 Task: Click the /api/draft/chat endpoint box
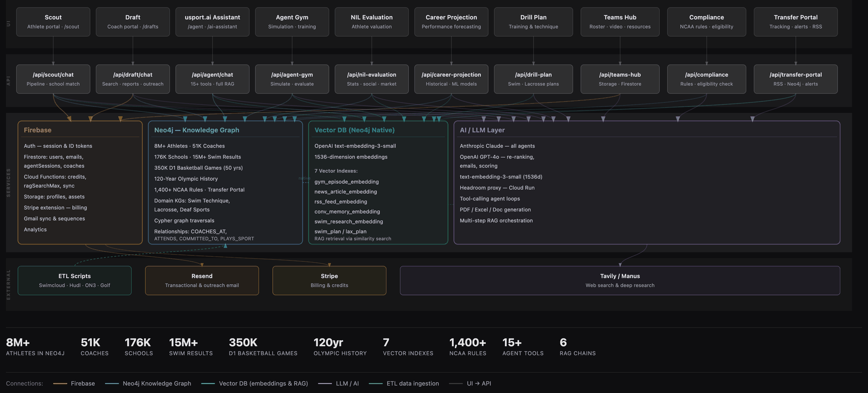[133, 79]
